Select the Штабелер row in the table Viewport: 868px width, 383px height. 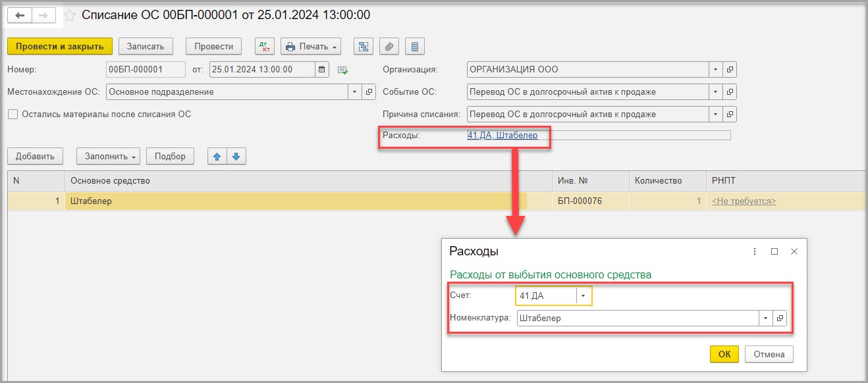click(437, 201)
